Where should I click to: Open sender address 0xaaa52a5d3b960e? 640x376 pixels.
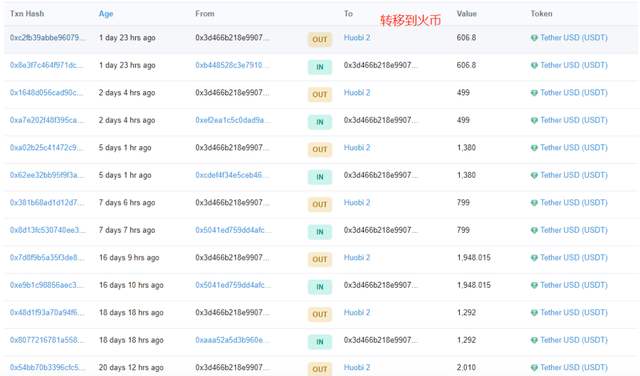point(232,340)
